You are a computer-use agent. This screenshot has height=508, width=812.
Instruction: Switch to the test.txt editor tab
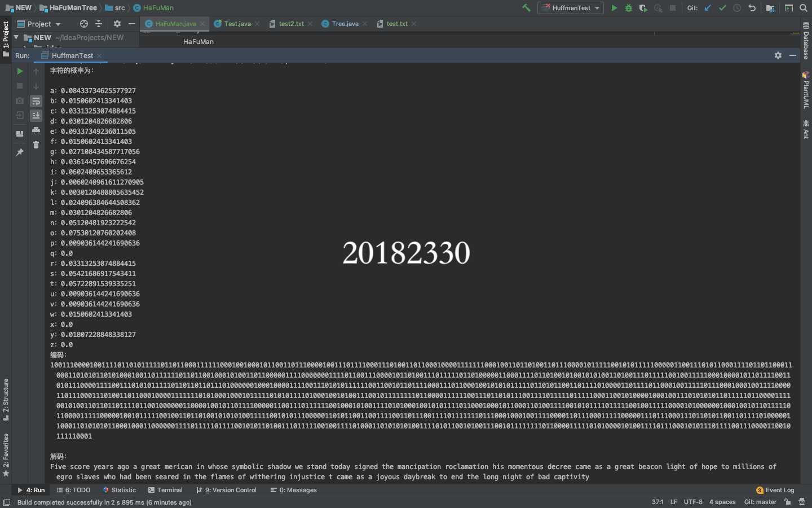click(x=397, y=24)
